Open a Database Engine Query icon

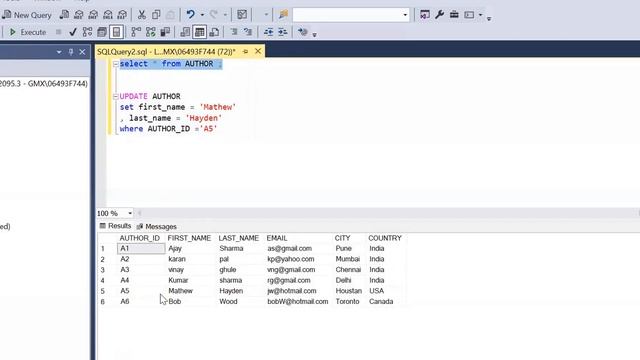(64, 15)
